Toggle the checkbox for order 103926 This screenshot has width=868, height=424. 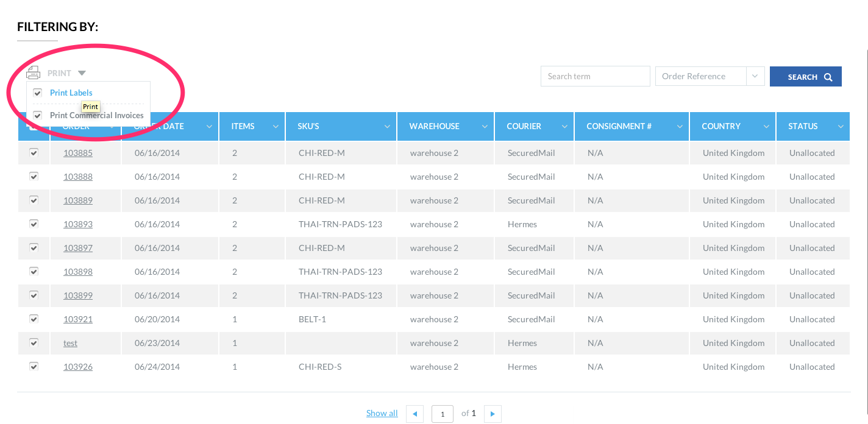click(x=34, y=366)
